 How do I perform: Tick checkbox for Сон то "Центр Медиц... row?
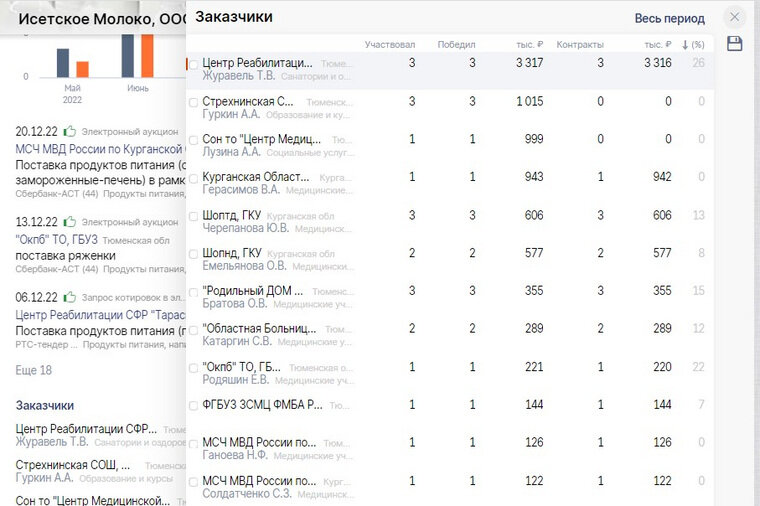coord(193,140)
